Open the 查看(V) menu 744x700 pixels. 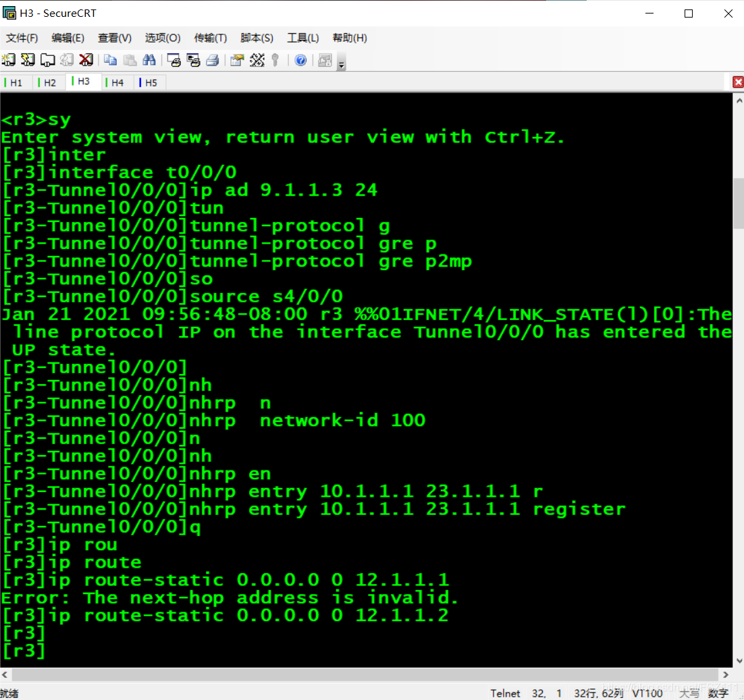tap(115, 38)
